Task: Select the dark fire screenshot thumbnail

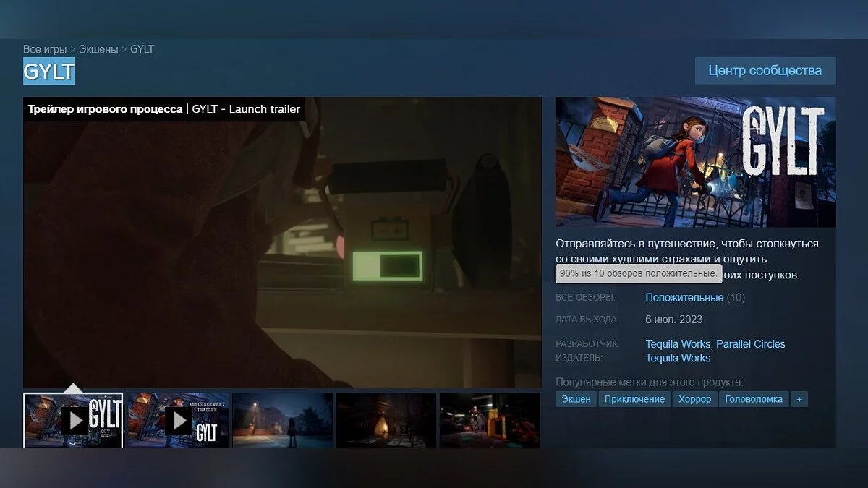Action: point(386,420)
